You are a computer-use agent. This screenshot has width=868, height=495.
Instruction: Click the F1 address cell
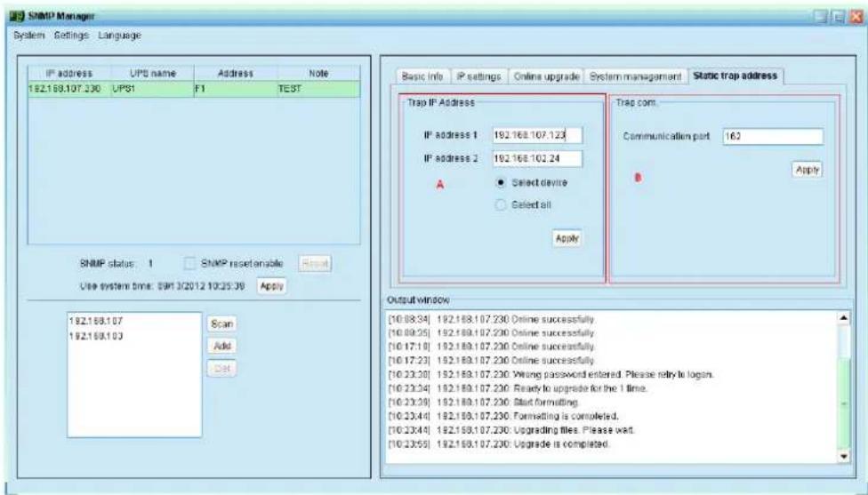pos(236,89)
